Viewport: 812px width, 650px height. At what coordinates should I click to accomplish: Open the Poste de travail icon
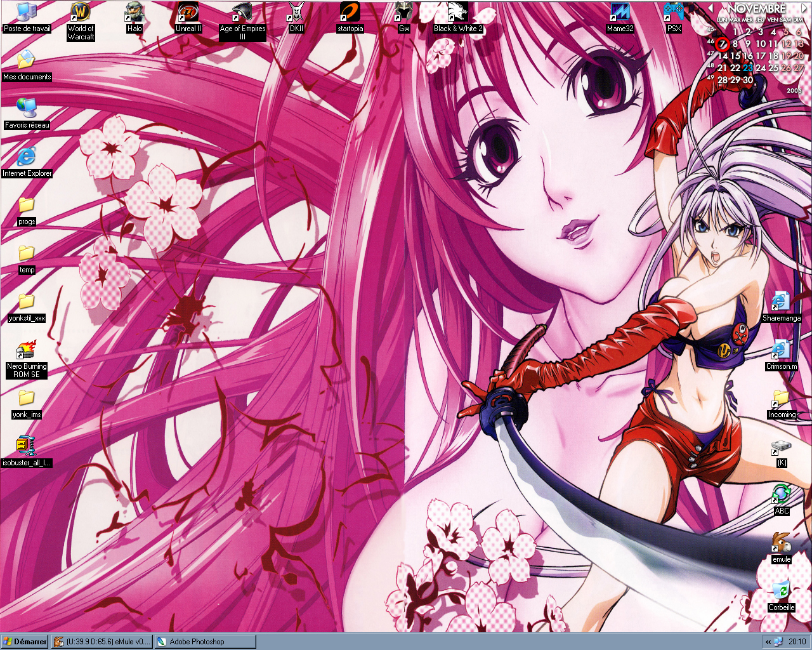(27, 17)
